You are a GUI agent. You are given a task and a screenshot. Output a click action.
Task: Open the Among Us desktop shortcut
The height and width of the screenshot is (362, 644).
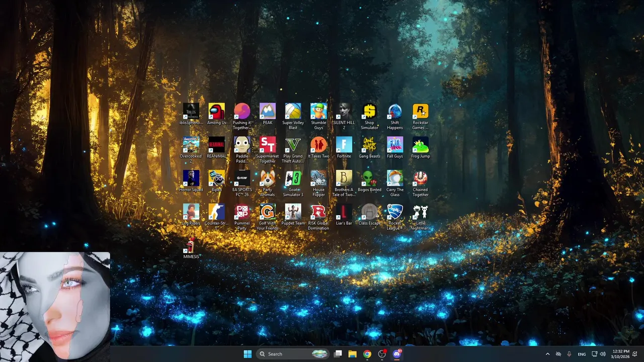click(x=216, y=114)
